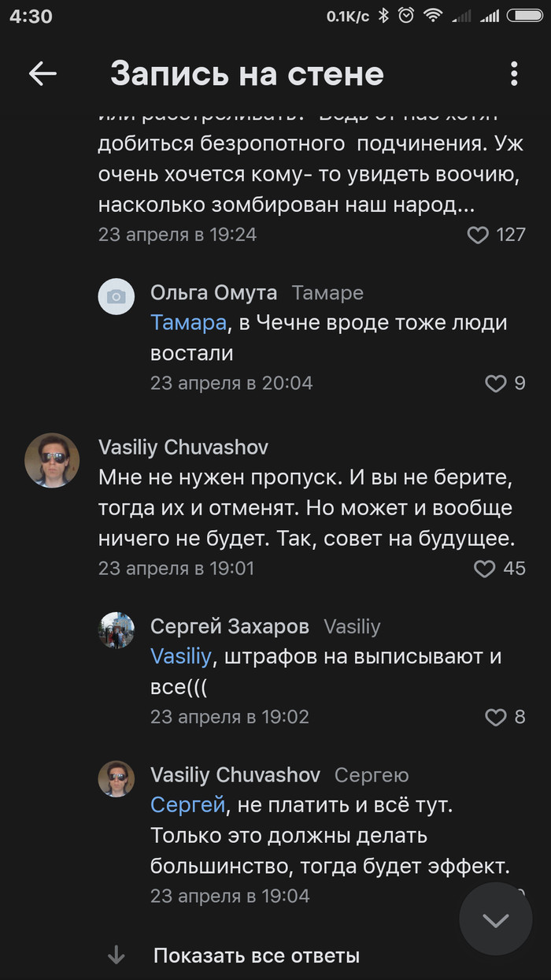The image size is (551, 980).
Task: Toggle like on the comment with 127 likes
Action: (x=478, y=235)
